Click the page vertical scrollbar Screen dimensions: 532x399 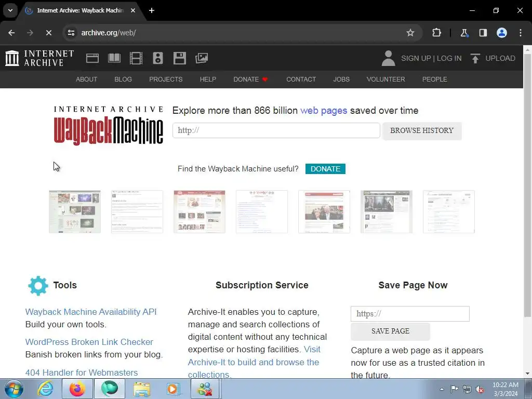(527, 185)
